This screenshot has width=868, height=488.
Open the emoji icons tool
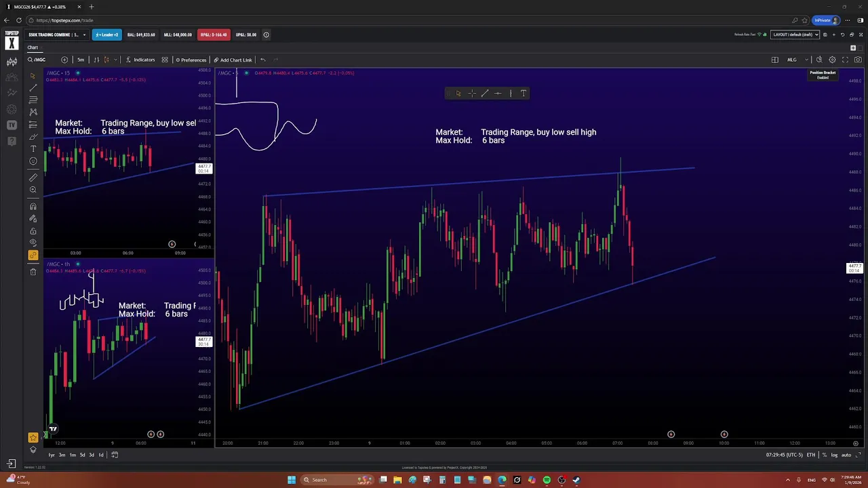(x=33, y=161)
